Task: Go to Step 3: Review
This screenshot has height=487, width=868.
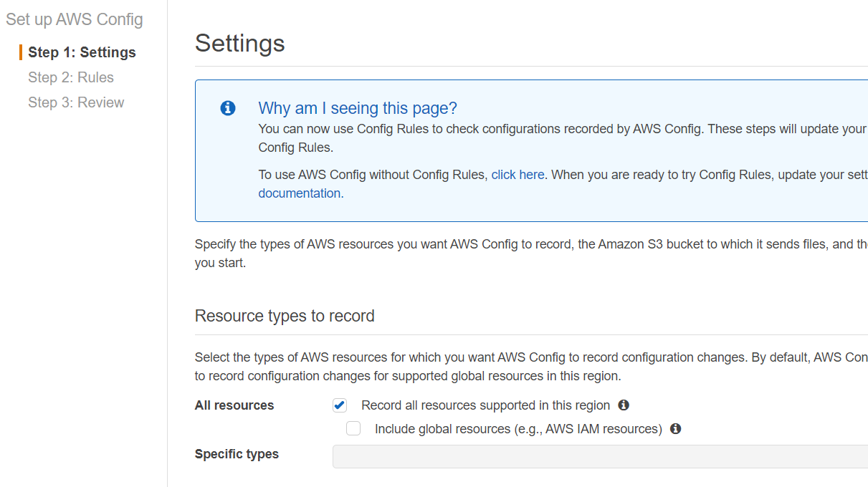Action: [x=76, y=102]
